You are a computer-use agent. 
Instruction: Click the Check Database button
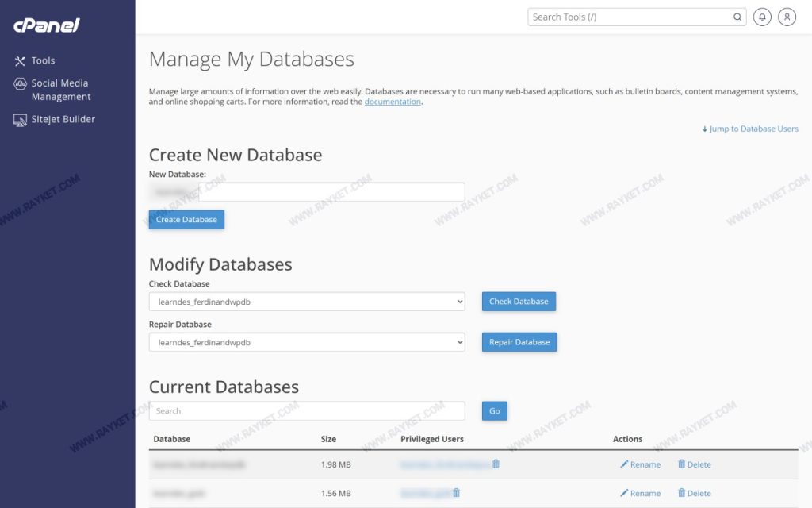[x=519, y=301]
